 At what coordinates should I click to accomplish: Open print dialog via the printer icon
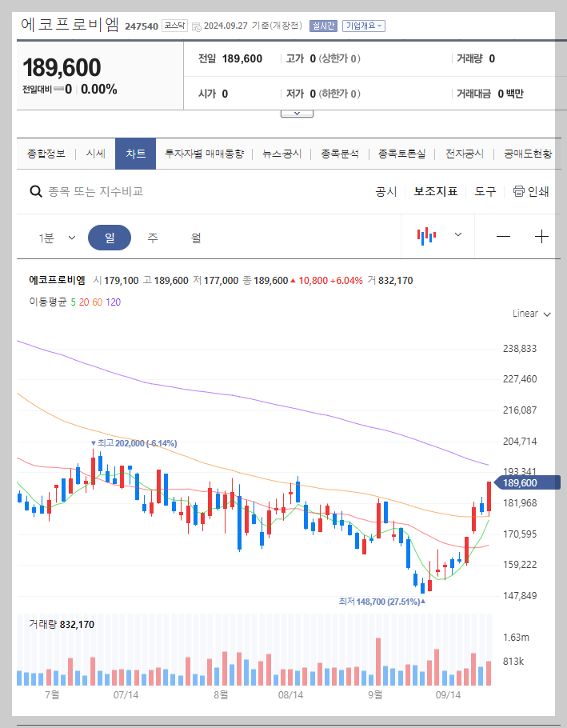(x=521, y=192)
